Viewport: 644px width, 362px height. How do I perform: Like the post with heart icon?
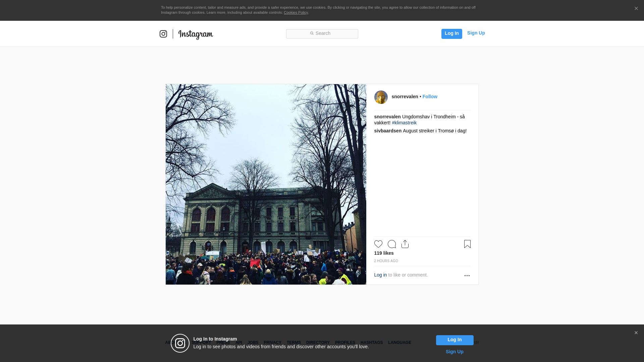pyautogui.click(x=378, y=244)
